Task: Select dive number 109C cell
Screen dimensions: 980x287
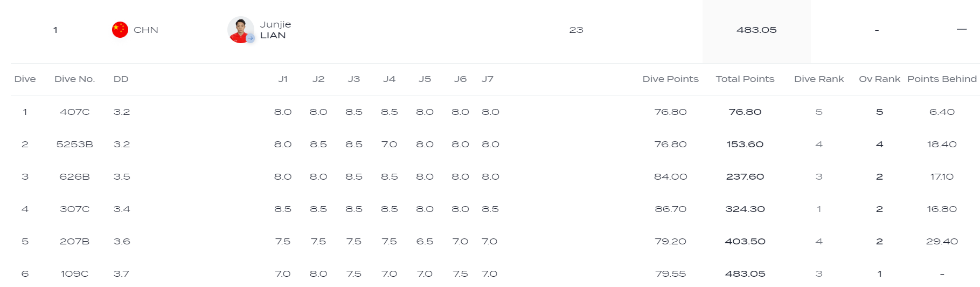Action: tap(74, 274)
